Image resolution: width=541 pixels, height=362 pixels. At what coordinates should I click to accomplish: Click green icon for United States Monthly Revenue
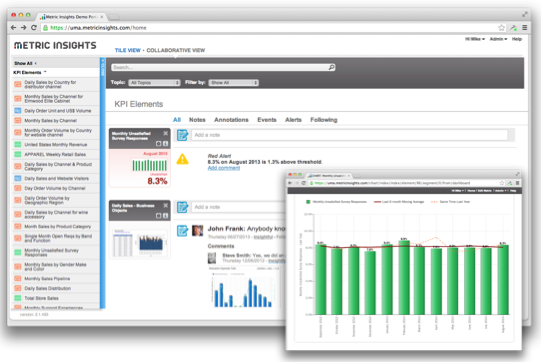pyautogui.click(x=18, y=145)
